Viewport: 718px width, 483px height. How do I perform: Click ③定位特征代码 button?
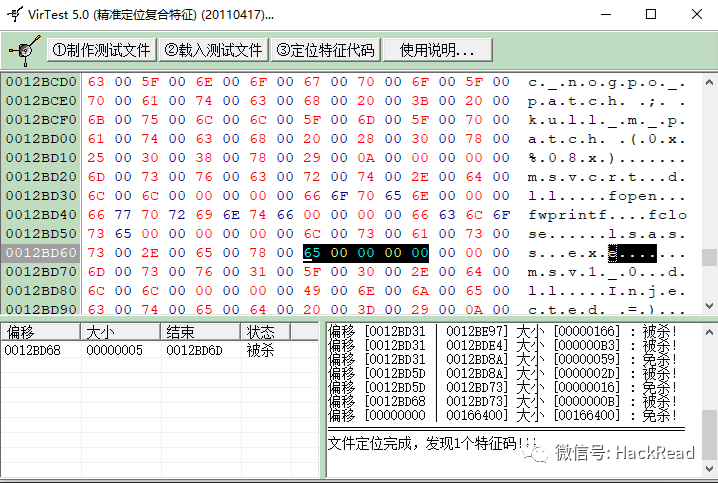(326, 50)
